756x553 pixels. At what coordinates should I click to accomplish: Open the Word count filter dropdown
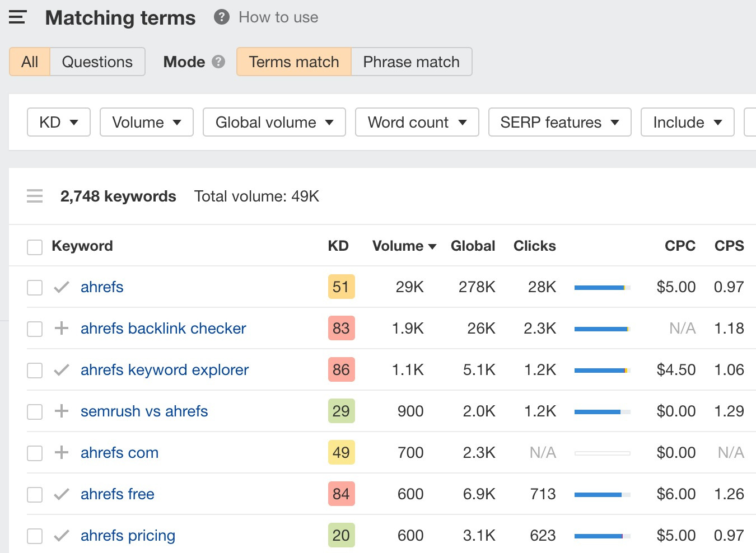417,122
